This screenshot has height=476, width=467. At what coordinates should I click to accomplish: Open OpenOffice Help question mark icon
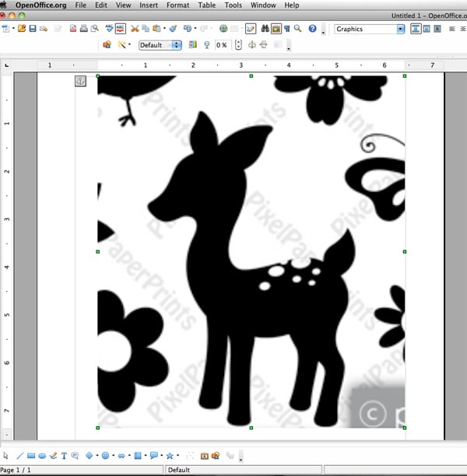click(x=312, y=29)
